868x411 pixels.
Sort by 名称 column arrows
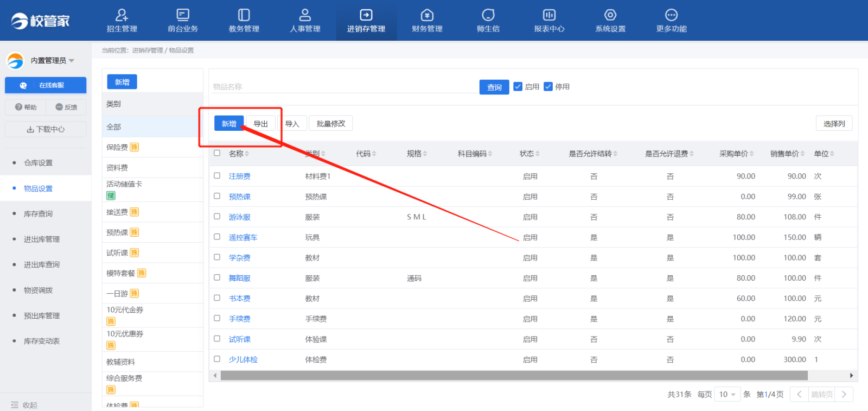point(247,154)
